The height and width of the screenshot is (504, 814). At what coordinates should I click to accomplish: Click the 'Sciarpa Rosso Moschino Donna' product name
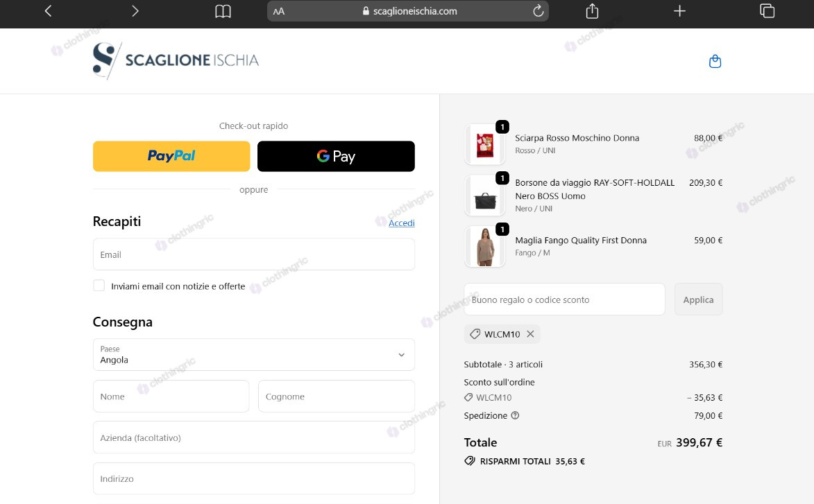click(x=577, y=138)
